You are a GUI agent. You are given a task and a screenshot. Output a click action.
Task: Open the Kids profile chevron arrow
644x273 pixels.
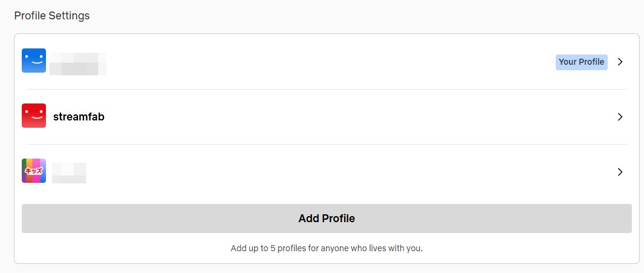[x=620, y=172]
